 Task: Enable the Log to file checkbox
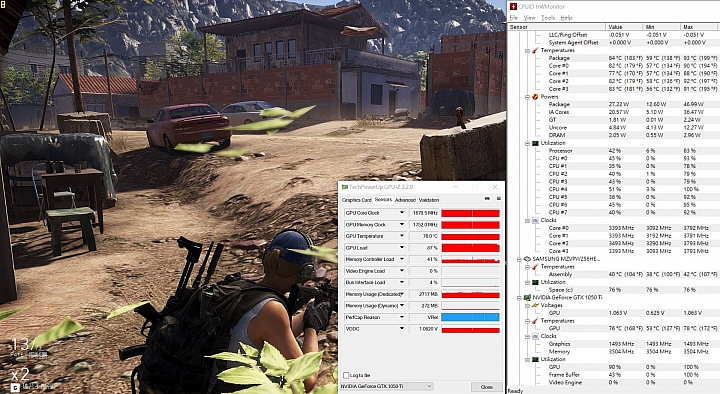coord(346,375)
